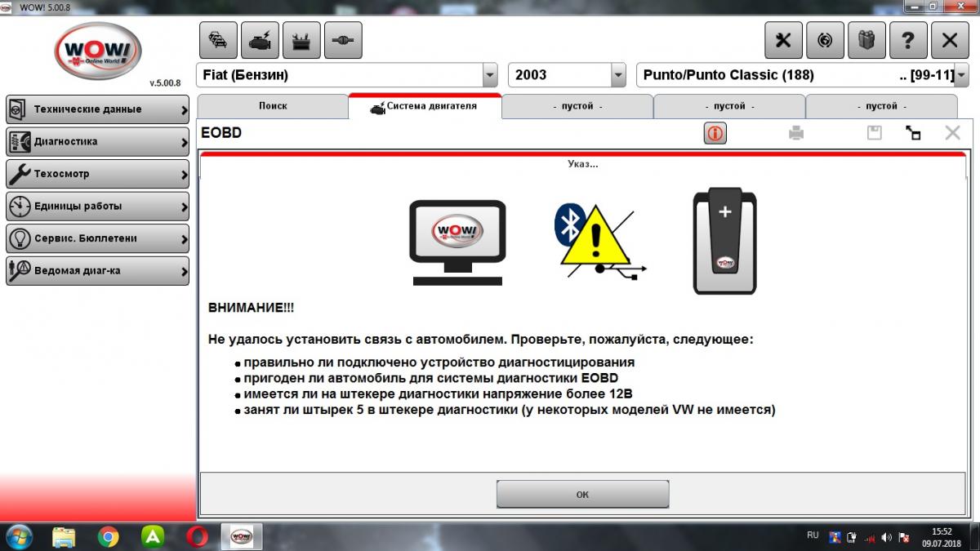Click the network signal tray icon
This screenshot has height=551, width=980.
click(870, 537)
